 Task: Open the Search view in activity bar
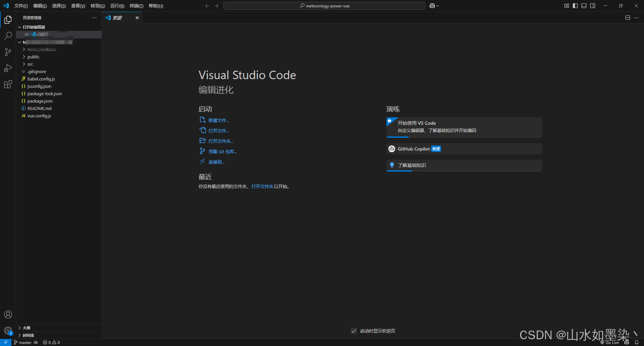[x=8, y=36]
